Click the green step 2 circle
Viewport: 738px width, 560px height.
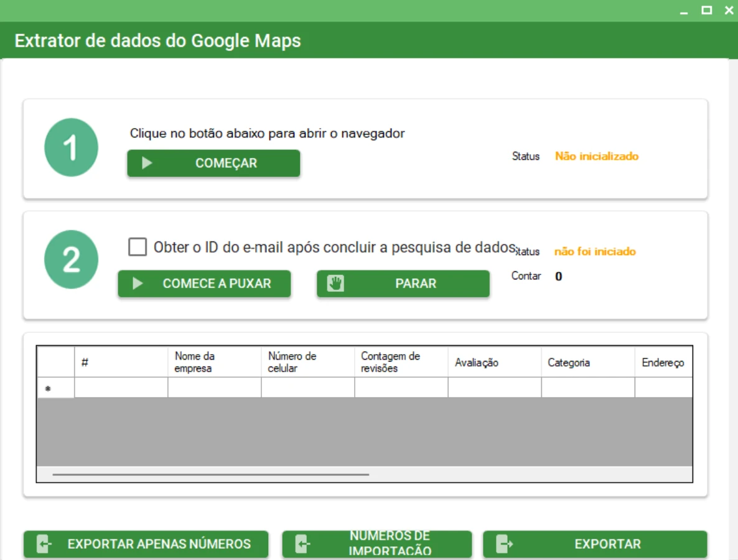pyautogui.click(x=72, y=260)
